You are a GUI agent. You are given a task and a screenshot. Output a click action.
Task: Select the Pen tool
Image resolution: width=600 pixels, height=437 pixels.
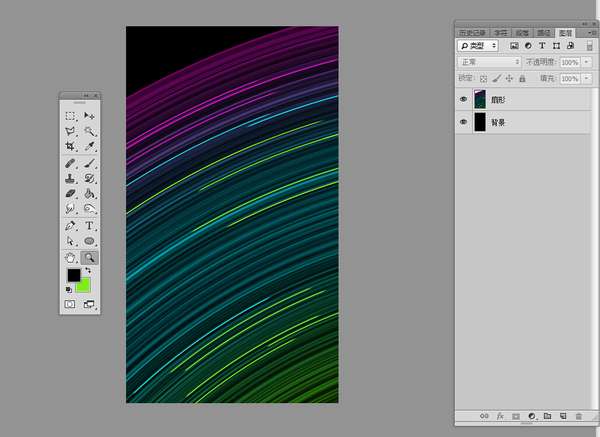tap(70, 226)
